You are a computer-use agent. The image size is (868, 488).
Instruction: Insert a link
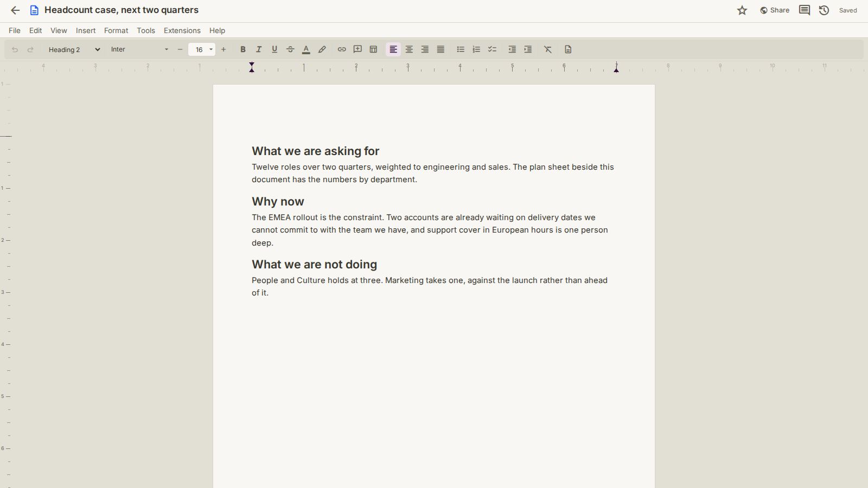(342, 49)
